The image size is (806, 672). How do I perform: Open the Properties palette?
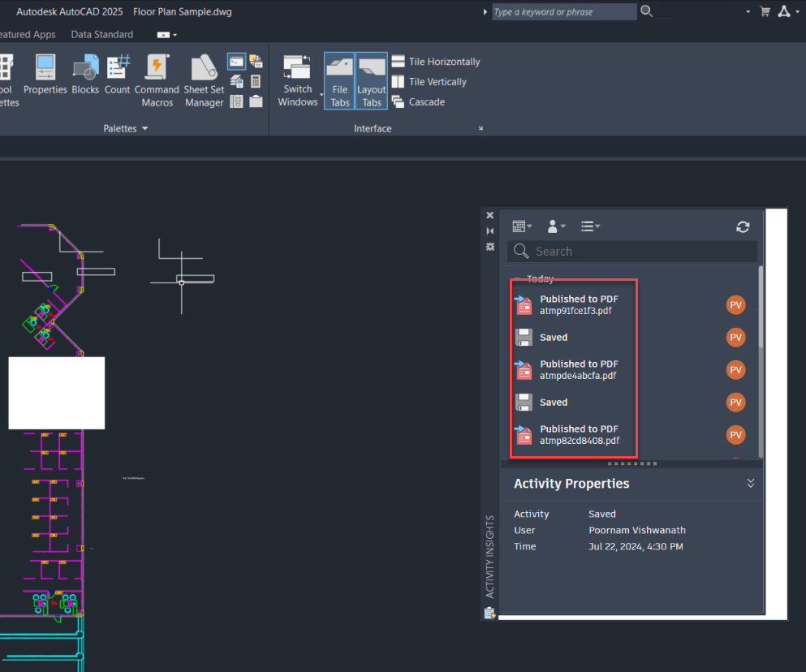pyautogui.click(x=45, y=72)
